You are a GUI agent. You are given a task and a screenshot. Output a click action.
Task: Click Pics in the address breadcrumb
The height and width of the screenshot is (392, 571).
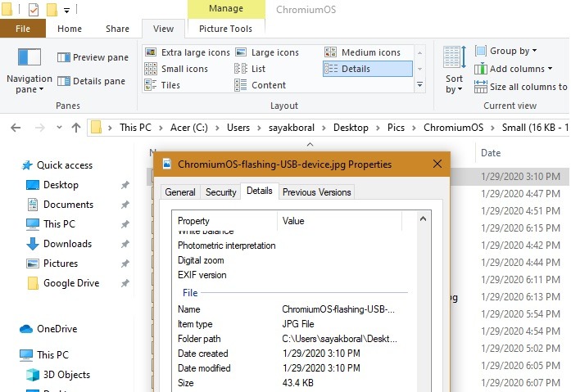point(396,128)
